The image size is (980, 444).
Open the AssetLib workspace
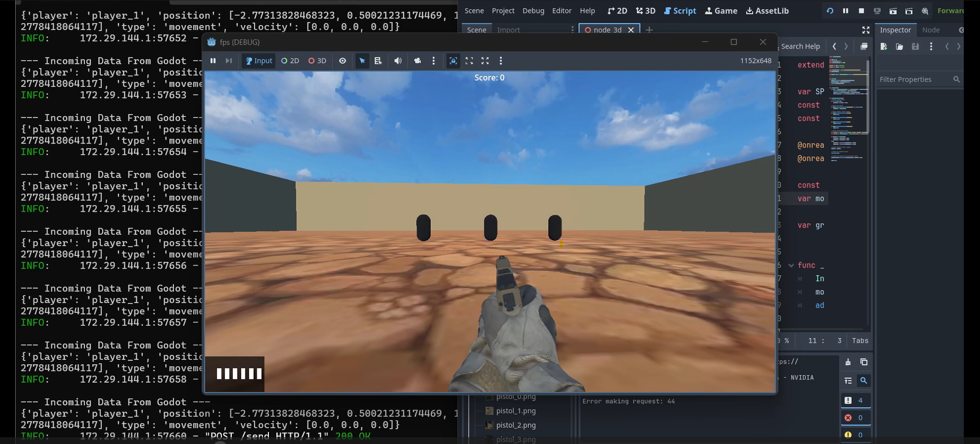tap(767, 10)
